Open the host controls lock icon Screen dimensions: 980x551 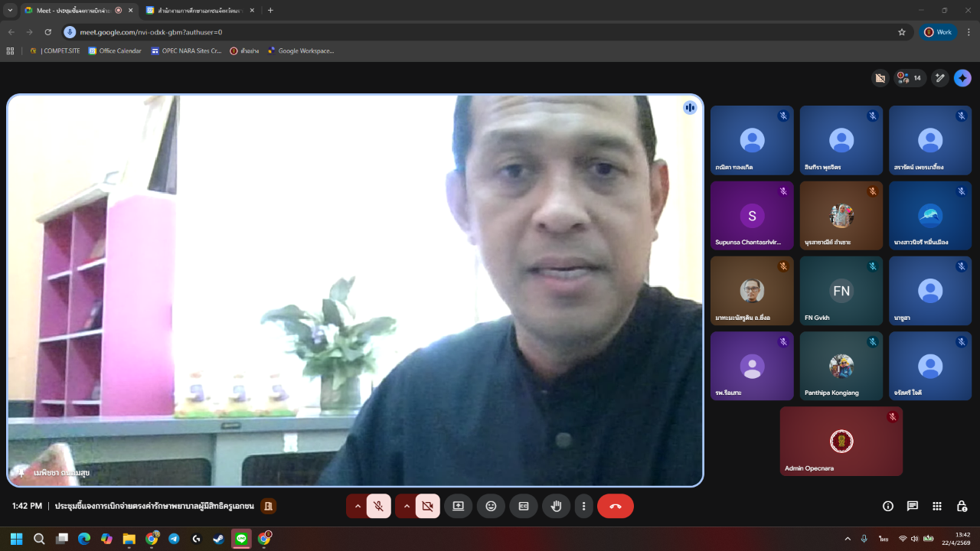[962, 506]
